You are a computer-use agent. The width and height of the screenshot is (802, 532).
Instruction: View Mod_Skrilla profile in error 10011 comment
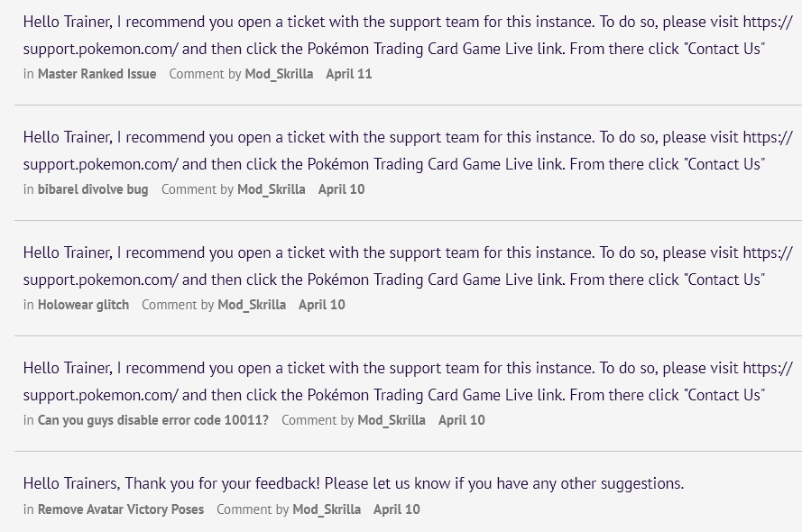pos(392,420)
